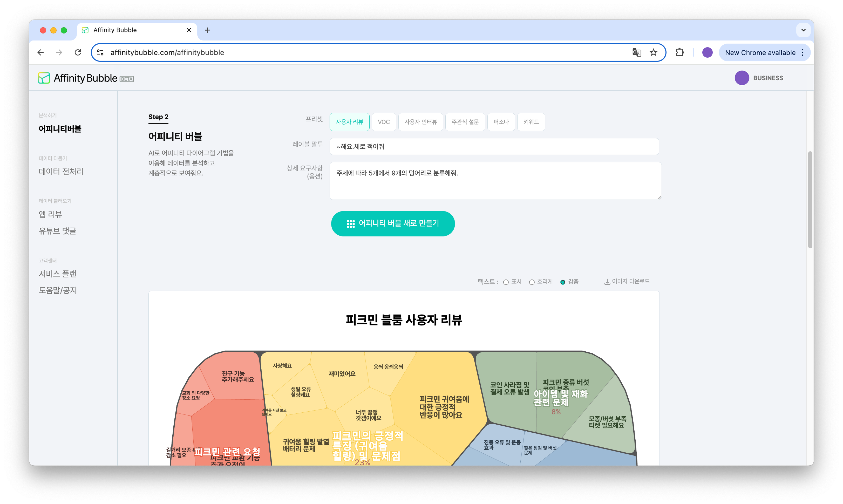The height and width of the screenshot is (504, 843).
Task: Click the Affinity Bubble logo icon
Action: click(x=44, y=78)
